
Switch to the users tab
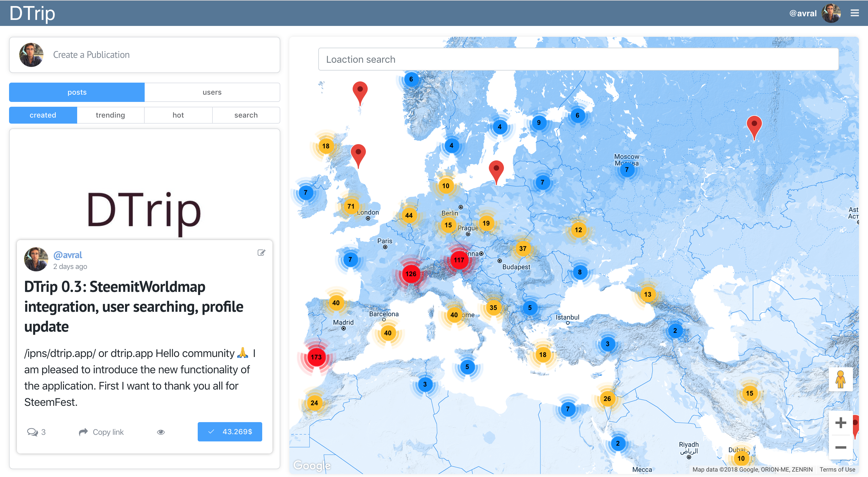click(x=212, y=92)
